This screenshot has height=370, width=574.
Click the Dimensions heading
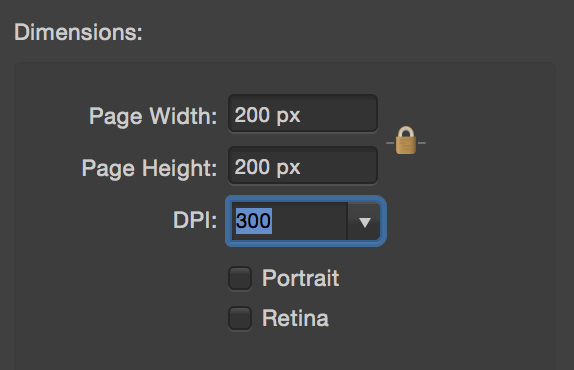pos(78,32)
